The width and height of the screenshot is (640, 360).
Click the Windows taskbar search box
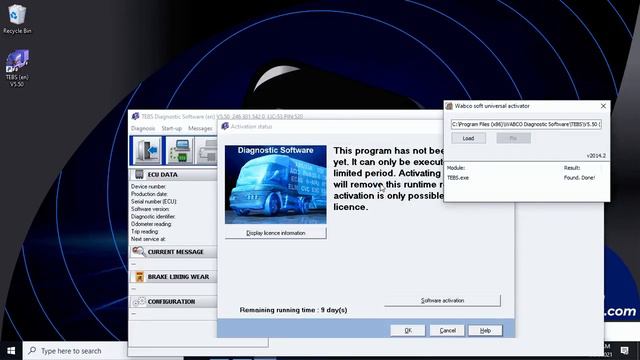[x=75, y=351]
